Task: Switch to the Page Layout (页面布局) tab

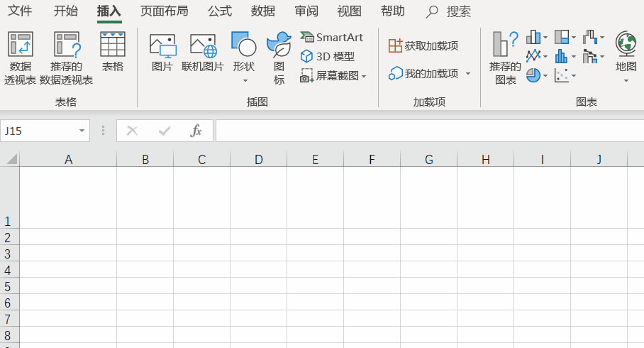Action: [164, 11]
